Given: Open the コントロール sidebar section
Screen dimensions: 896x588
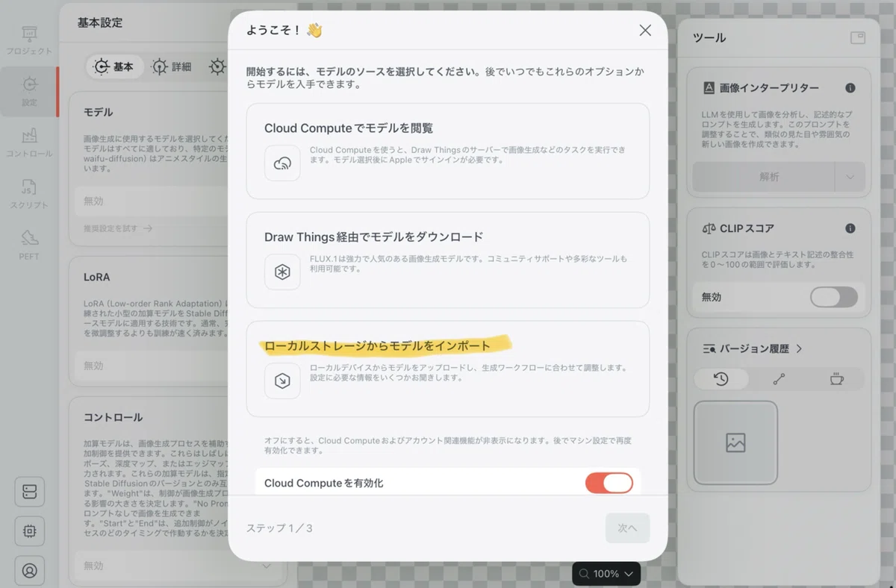Looking at the screenshot, I should (x=29, y=143).
